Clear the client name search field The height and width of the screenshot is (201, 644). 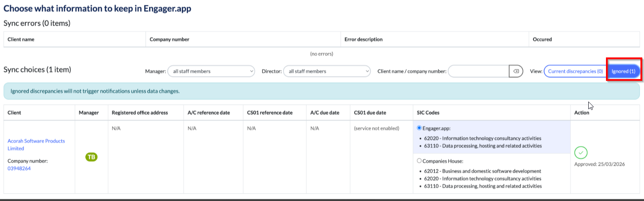[516, 71]
